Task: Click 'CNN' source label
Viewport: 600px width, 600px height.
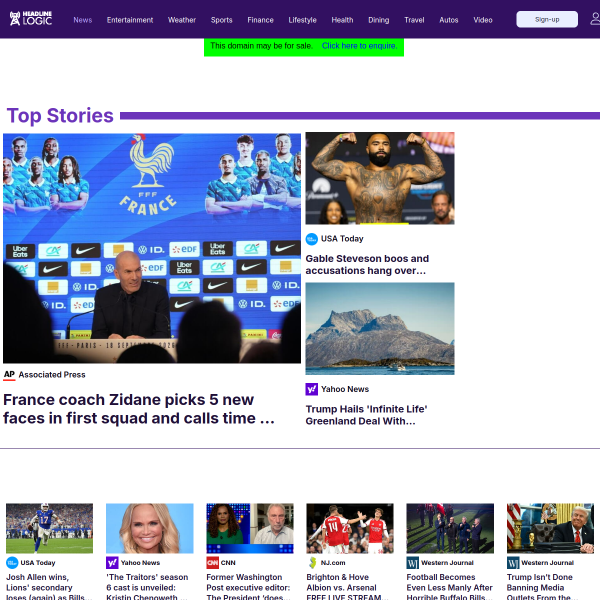Action: point(228,563)
